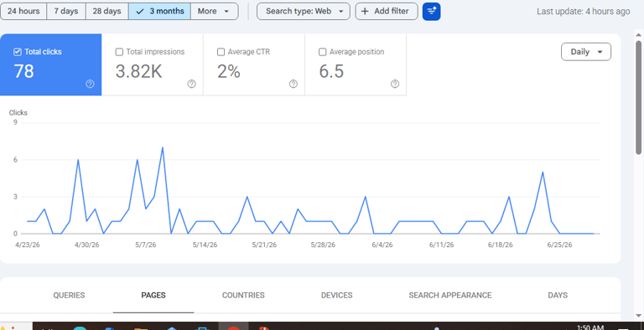This screenshot has width=644, height=330.
Task: Click the 78 total clicks value
Action: click(x=23, y=71)
